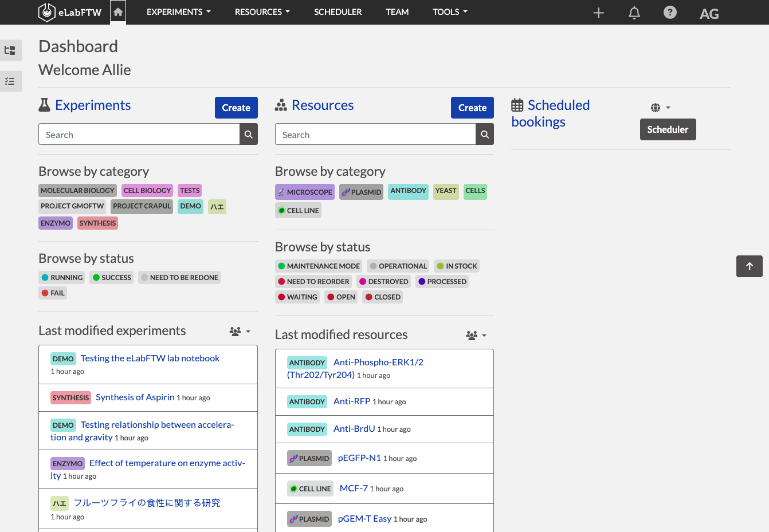Open scope dropdown for last modified experiments
This screenshot has width=769, height=532.
[x=240, y=332]
